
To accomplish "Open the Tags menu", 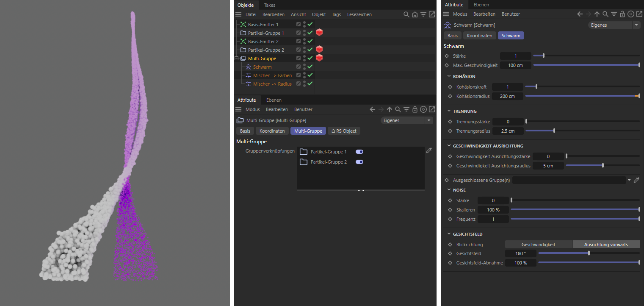I will click(336, 14).
